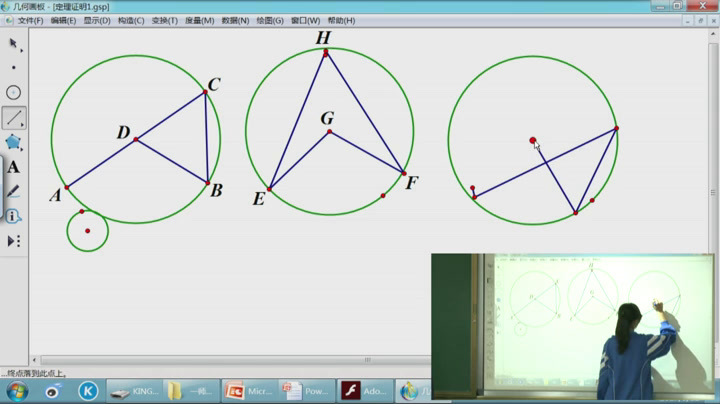Click point D on the left circle

(137, 139)
